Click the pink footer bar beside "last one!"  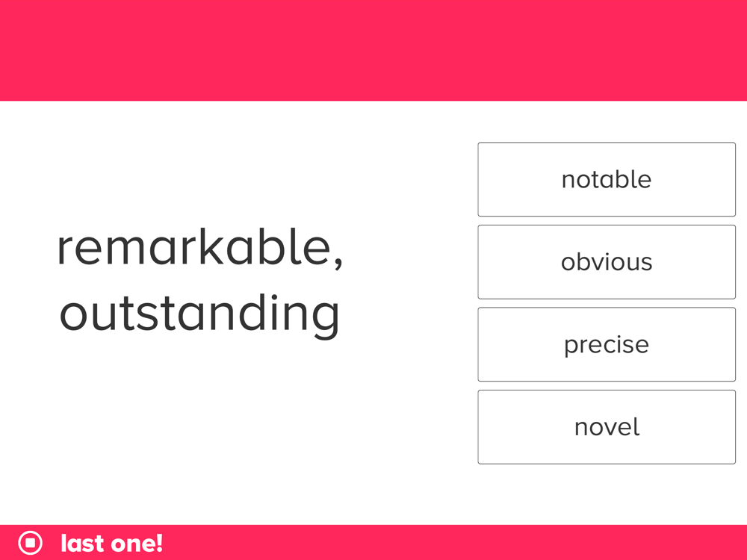(453, 542)
